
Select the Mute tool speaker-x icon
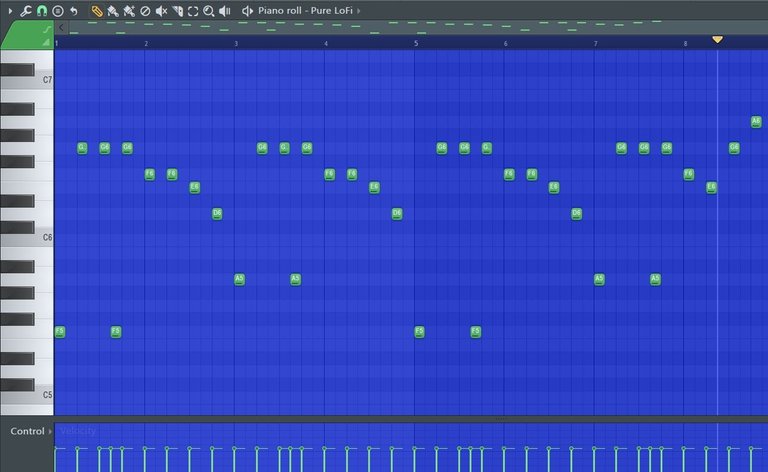pyautogui.click(x=161, y=10)
